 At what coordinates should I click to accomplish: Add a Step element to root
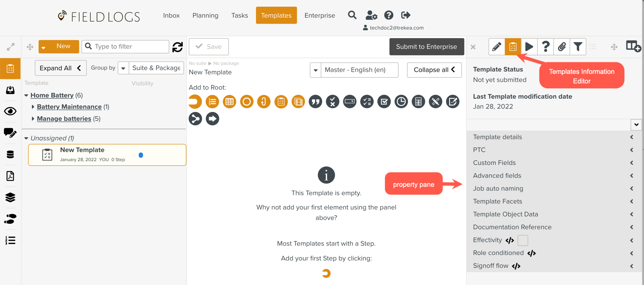(x=195, y=102)
